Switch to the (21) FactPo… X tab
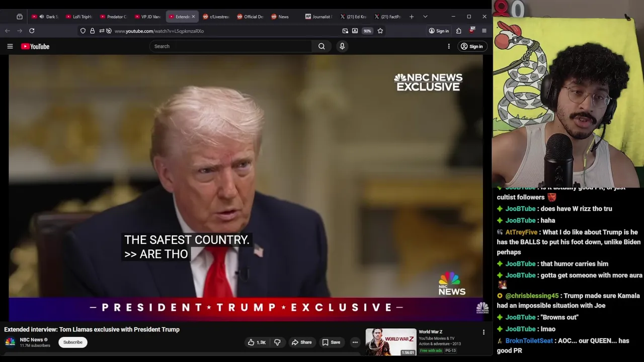Screen dimensions: 644x362 386,17
